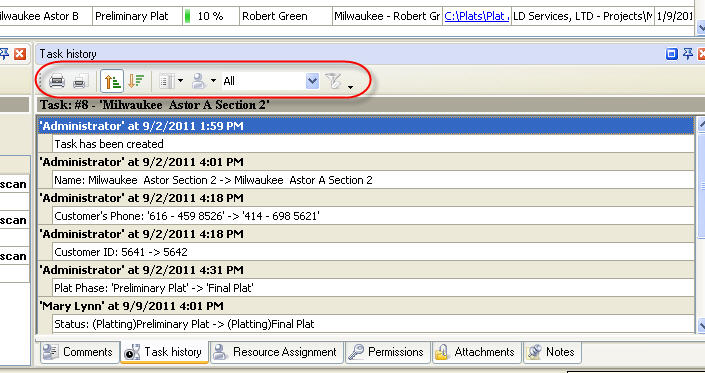705x373 pixels.
Task: Click the 'Milwaukee - Robert Gr' cell
Action: pyautogui.click(x=387, y=16)
